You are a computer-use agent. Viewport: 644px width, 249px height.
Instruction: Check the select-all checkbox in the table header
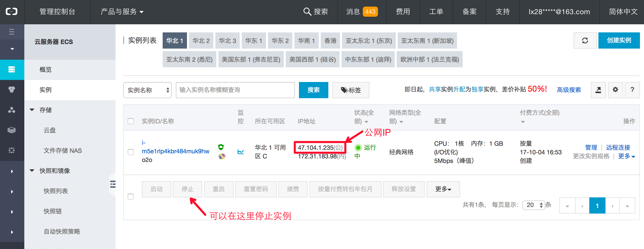click(131, 121)
